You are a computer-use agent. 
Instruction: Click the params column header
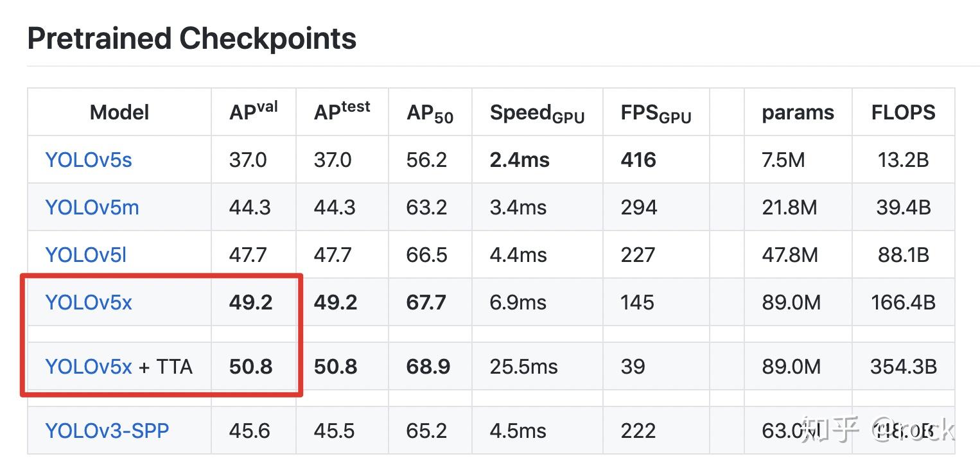pos(798,112)
